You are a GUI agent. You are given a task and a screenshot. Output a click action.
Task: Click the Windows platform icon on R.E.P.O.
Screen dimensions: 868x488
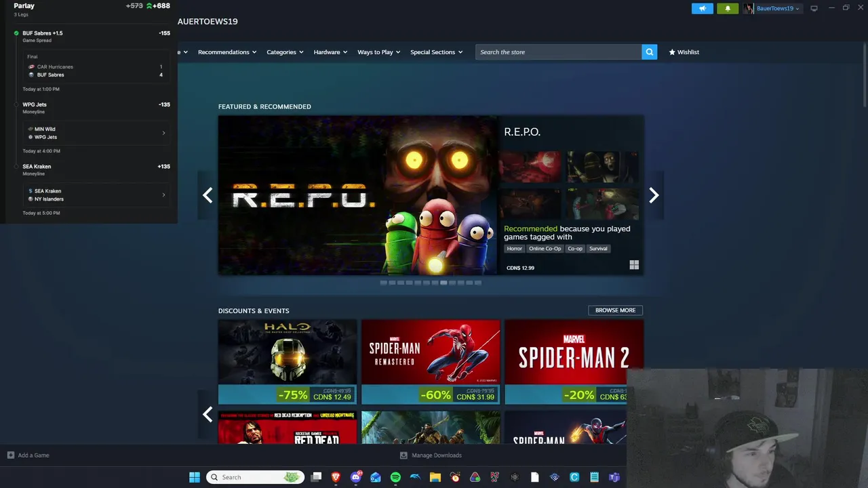pos(634,265)
